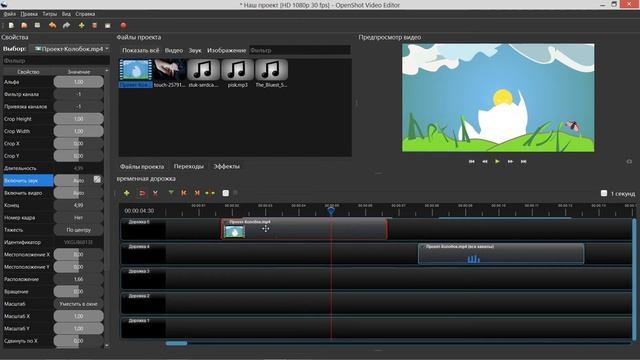The height and width of the screenshot is (360, 640).
Task: Filter project files by Звук
Action: coord(195,50)
